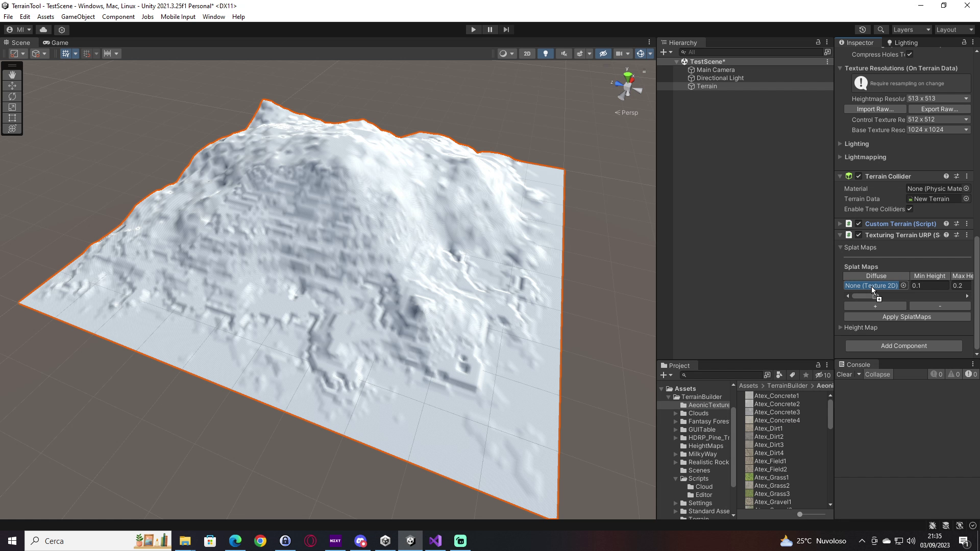Select the Rect transform tool
Image resolution: width=980 pixels, height=551 pixels.
[x=12, y=118]
